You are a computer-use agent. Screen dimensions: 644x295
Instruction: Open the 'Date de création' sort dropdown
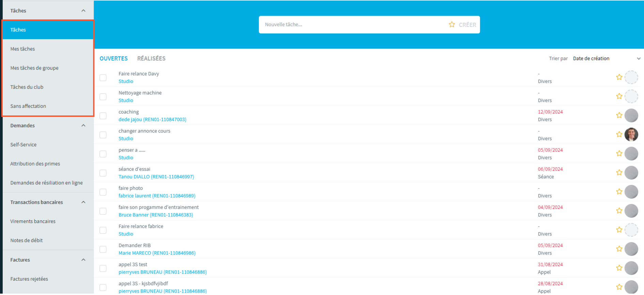click(x=607, y=59)
